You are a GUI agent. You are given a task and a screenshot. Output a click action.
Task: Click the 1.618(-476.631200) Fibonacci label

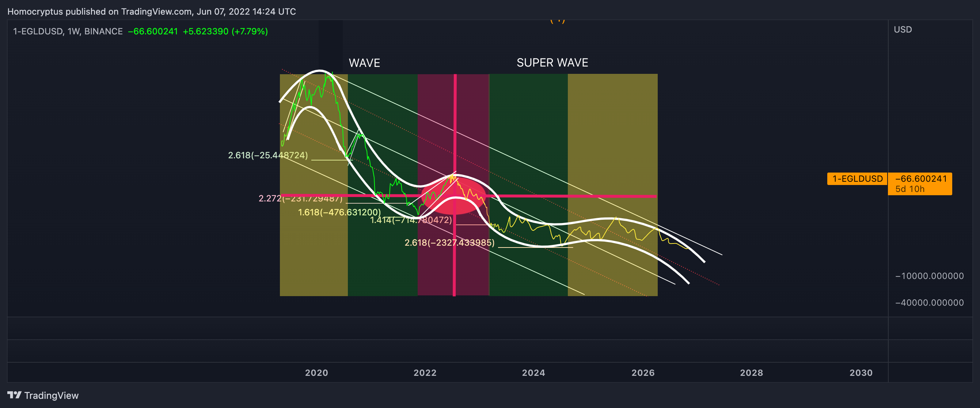click(339, 212)
